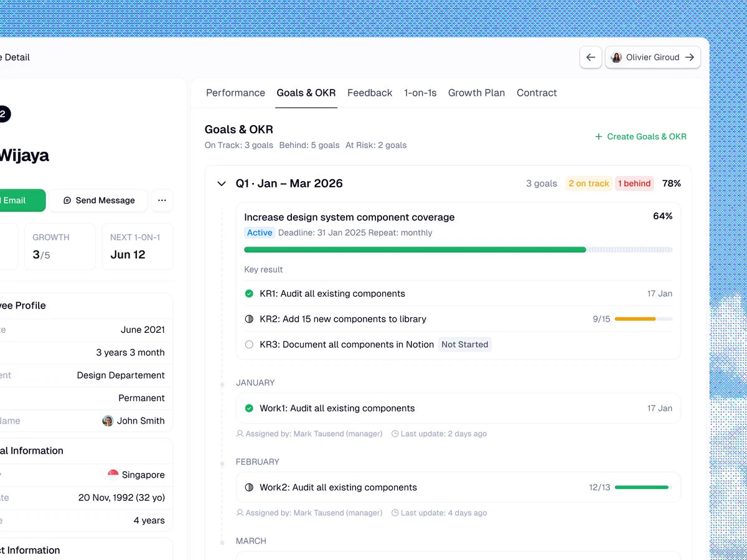The width and height of the screenshot is (747, 560).
Task: Click the '2 on track' badge
Action: [x=589, y=184]
